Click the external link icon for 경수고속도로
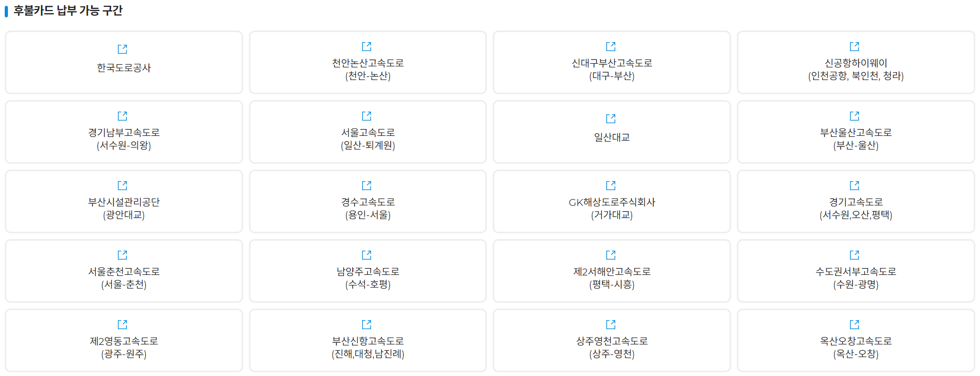The height and width of the screenshot is (376, 980). click(367, 185)
